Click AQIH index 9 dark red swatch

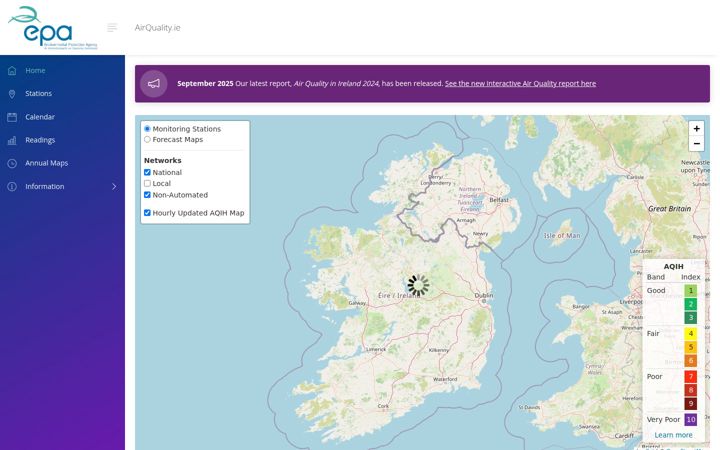(691, 404)
